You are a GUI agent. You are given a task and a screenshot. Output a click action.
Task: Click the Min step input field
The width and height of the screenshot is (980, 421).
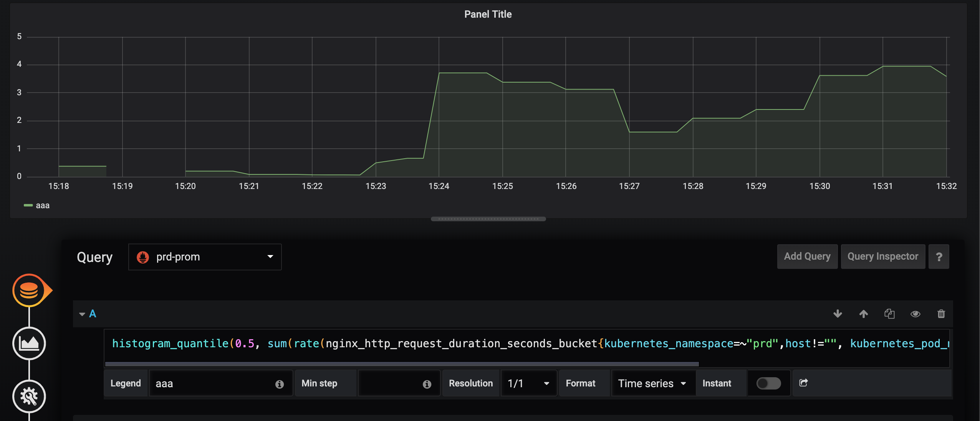click(399, 383)
